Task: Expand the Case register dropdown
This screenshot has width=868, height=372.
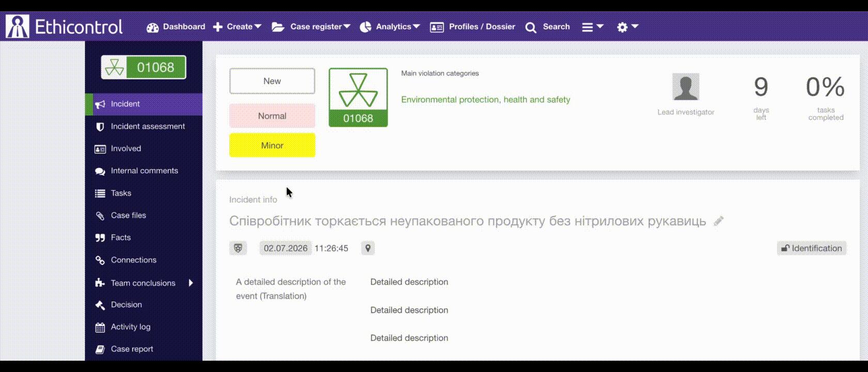Action: click(347, 26)
